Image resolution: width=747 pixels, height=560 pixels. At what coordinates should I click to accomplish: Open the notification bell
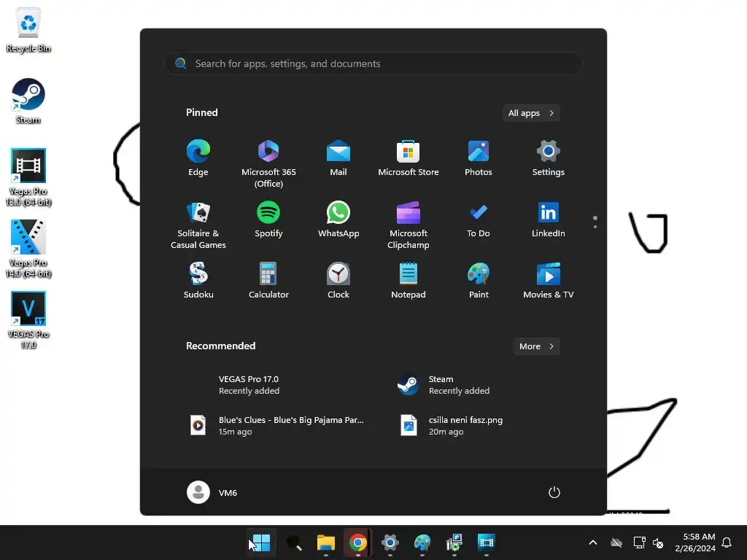pyautogui.click(x=727, y=542)
